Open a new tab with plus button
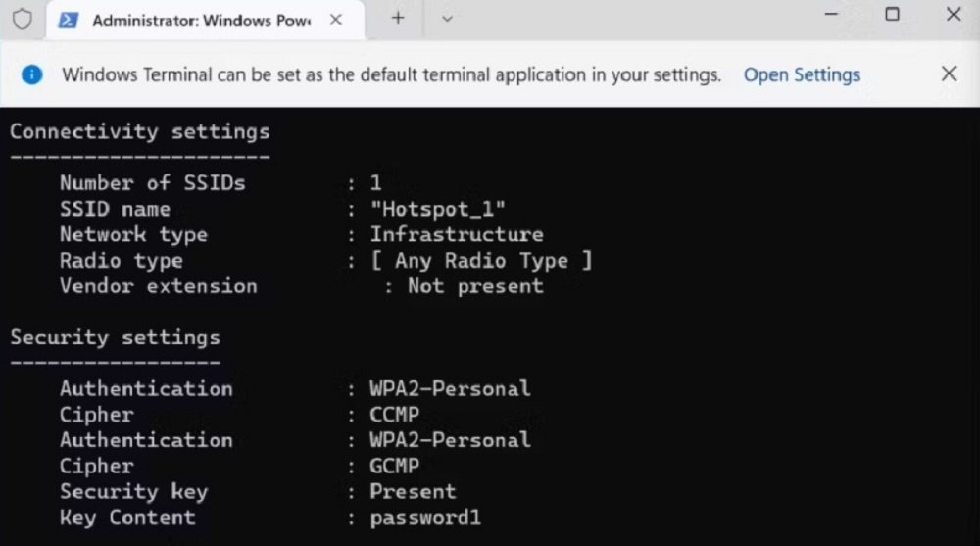Viewport: 980px width, 546px height. pos(398,19)
